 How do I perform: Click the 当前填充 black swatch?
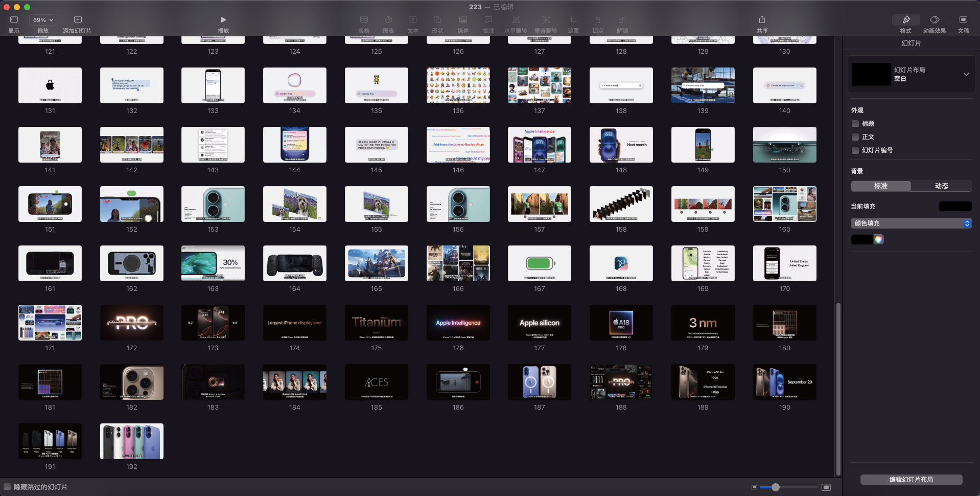[x=955, y=207]
